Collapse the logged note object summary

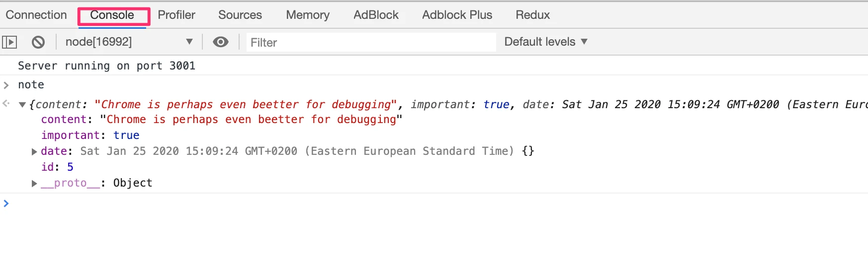22,105
